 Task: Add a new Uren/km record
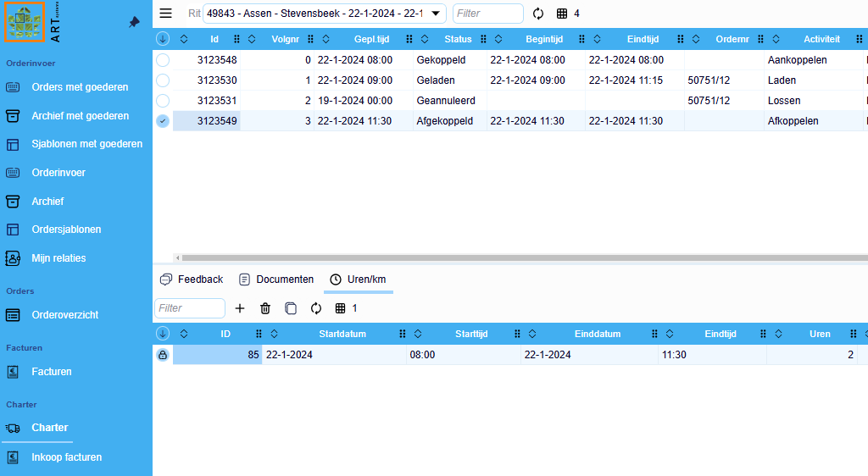pyautogui.click(x=240, y=308)
